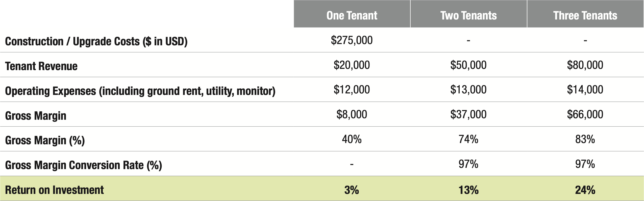Screen dimensions: 644x201
Task: Select the 74% gross margin percentage
Action: click(468, 139)
